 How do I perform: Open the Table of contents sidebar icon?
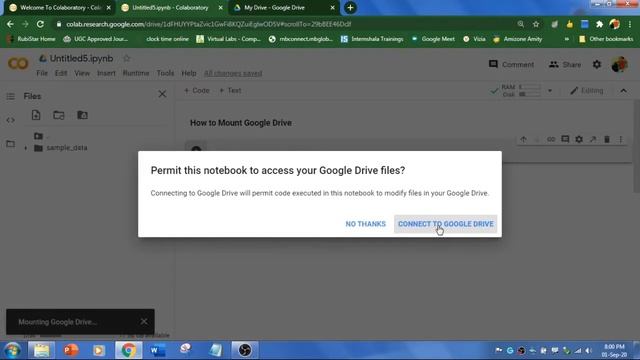click(x=10, y=96)
